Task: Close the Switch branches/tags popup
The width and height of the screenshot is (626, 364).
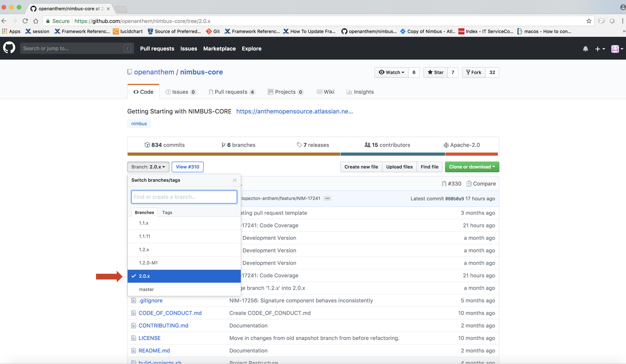Action: pos(234,180)
